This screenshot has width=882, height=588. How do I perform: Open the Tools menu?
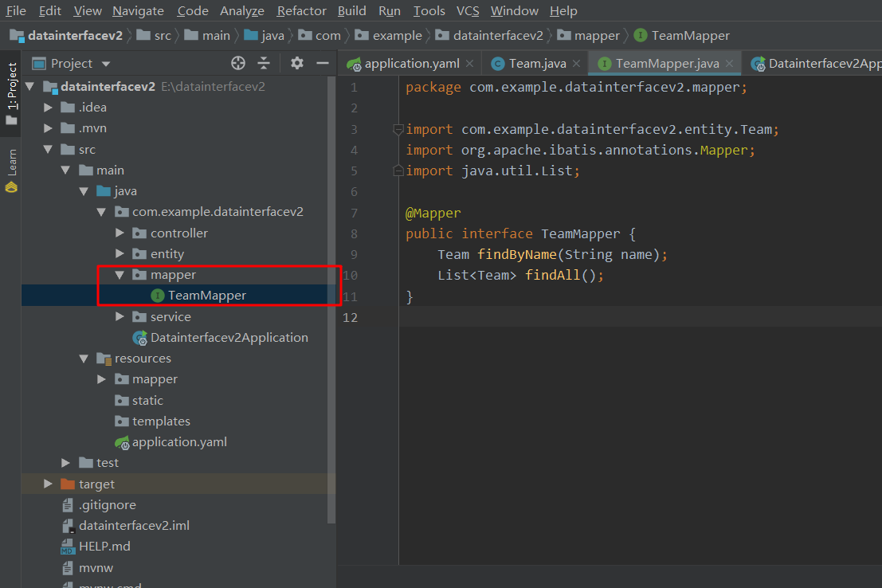429,10
